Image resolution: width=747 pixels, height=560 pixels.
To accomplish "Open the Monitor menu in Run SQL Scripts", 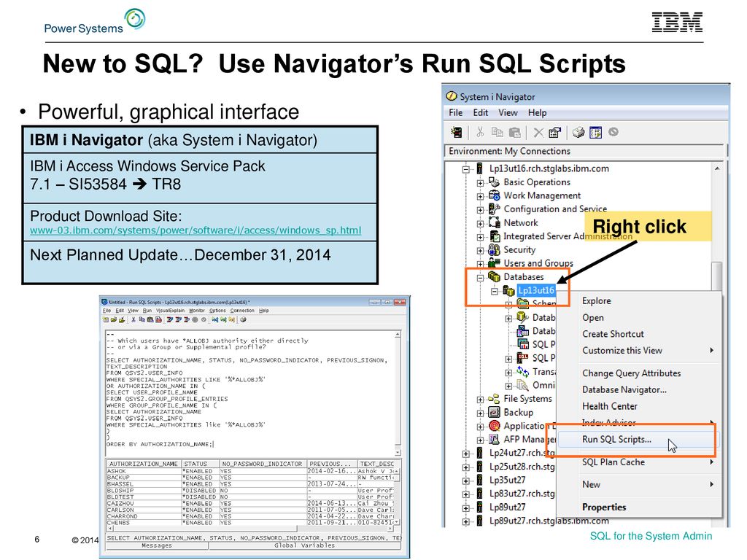I will pos(197,311).
